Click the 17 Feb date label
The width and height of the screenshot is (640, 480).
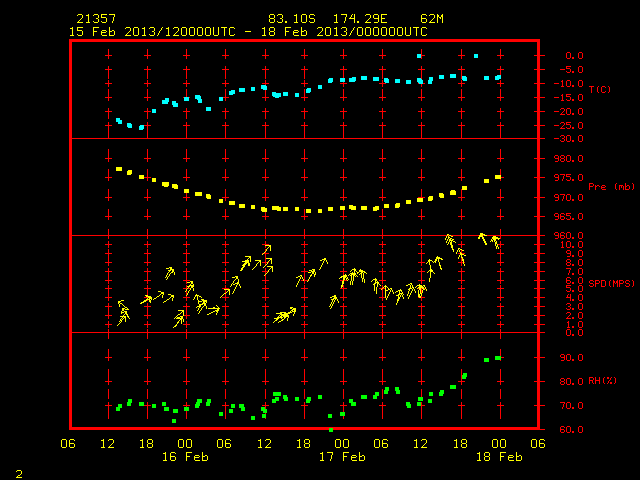coord(342,457)
